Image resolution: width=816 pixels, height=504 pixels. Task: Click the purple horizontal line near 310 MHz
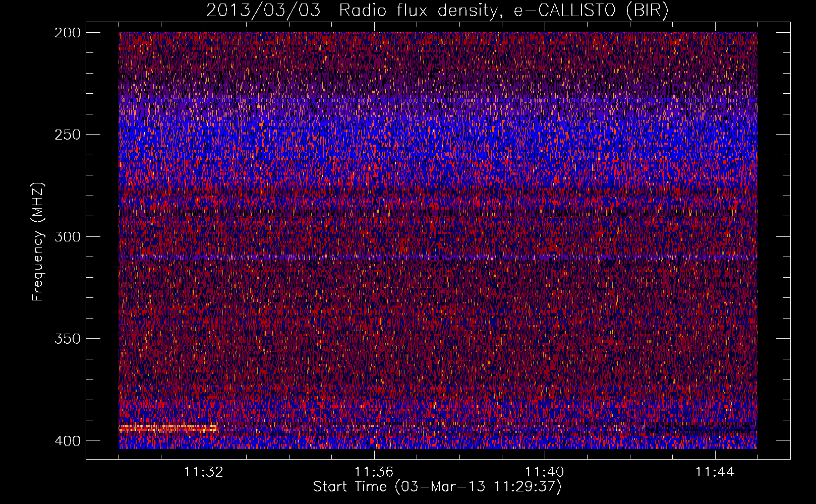[438, 257]
